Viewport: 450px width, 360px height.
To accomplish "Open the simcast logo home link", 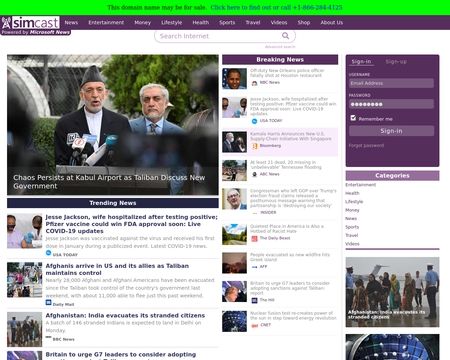I will 31,23.
